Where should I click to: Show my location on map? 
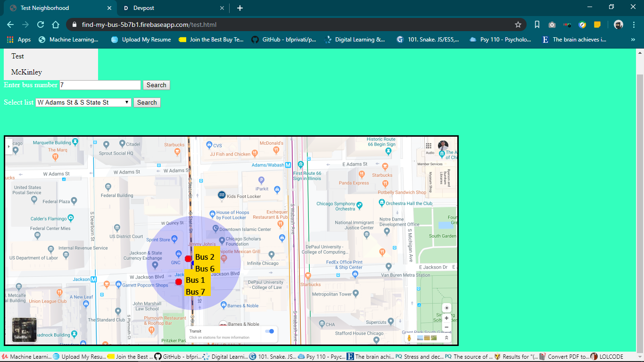447,308
